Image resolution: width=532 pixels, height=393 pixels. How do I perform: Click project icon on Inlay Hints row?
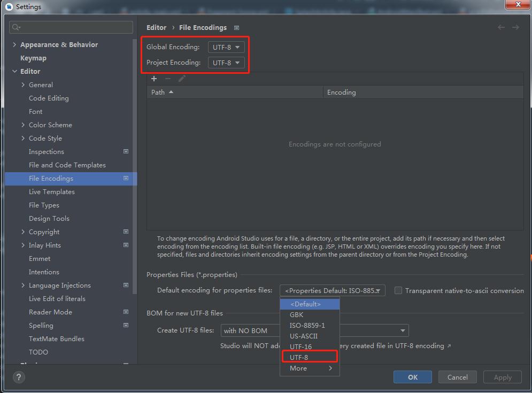point(126,245)
